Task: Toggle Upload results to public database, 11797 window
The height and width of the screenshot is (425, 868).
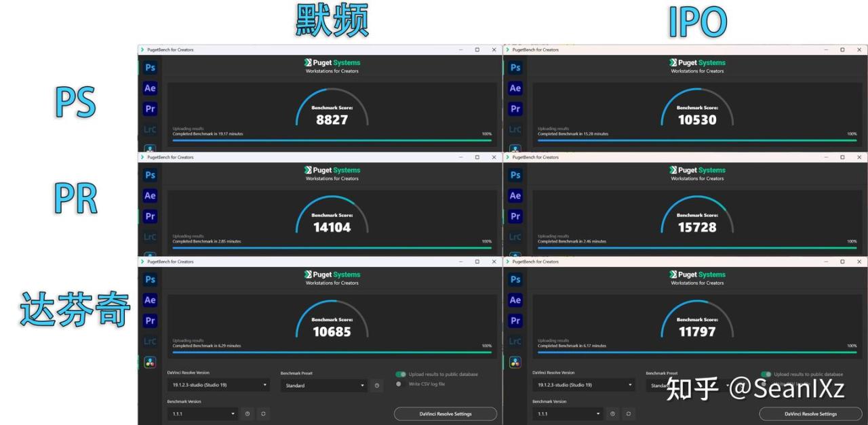Action: [766, 374]
